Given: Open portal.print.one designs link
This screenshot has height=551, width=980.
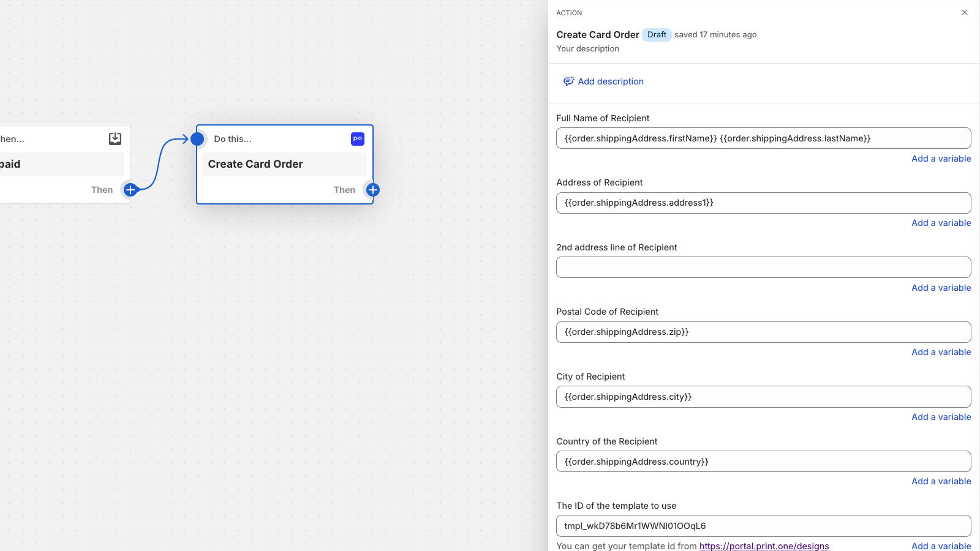Looking at the screenshot, I should pyautogui.click(x=764, y=546).
